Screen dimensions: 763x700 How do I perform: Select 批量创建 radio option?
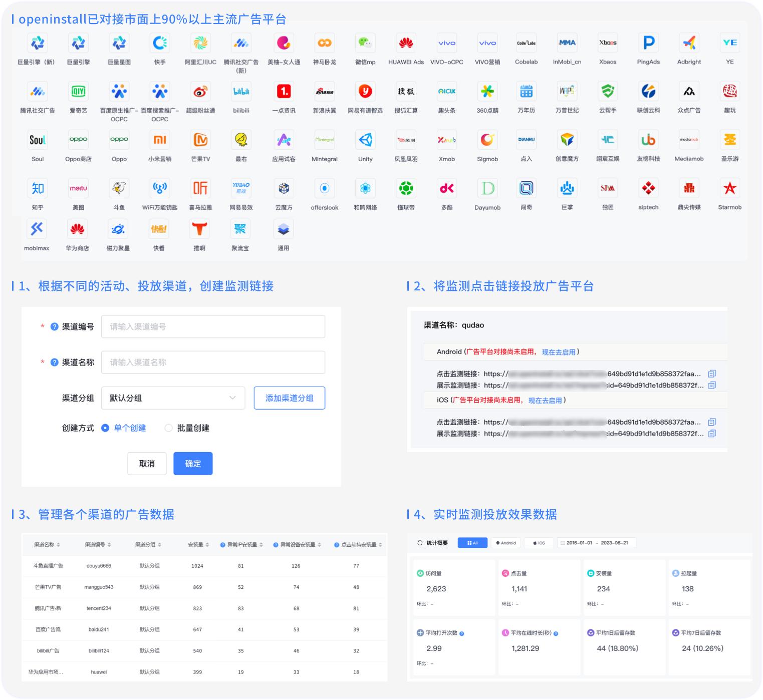pyautogui.click(x=169, y=428)
